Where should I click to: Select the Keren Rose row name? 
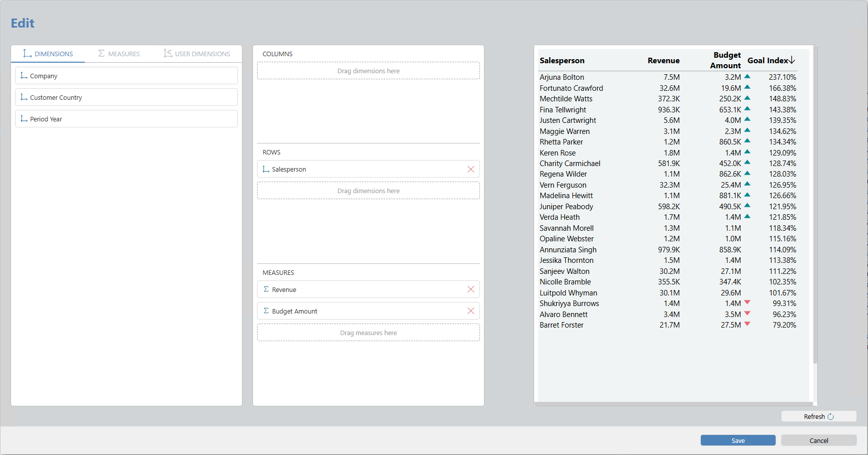click(x=558, y=153)
